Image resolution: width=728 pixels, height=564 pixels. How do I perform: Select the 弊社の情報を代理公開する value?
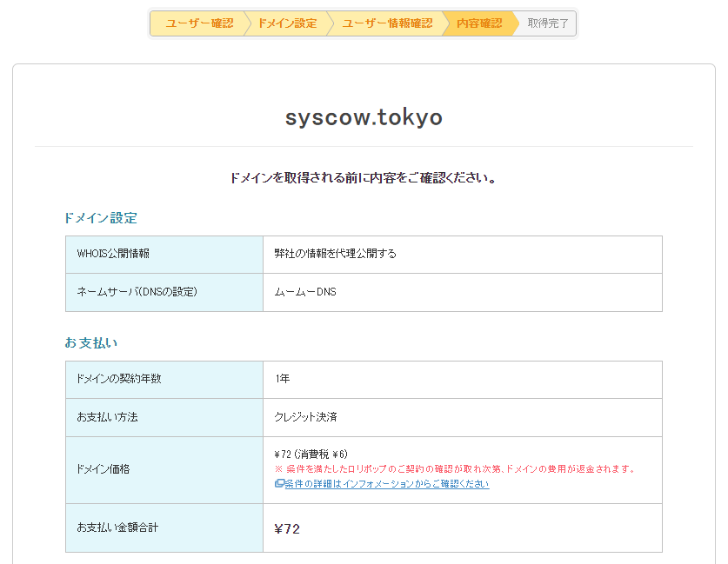(335, 254)
